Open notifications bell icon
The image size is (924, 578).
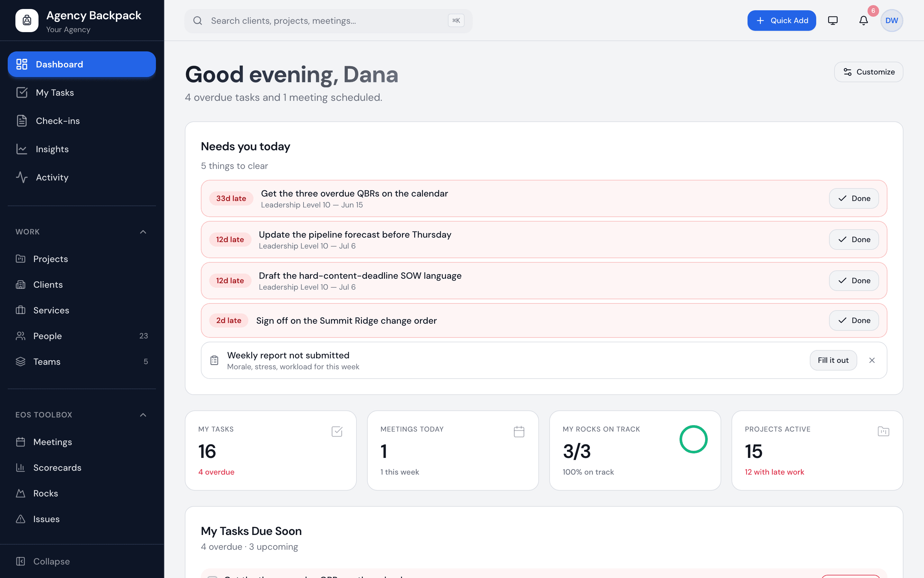pos(864,21)
